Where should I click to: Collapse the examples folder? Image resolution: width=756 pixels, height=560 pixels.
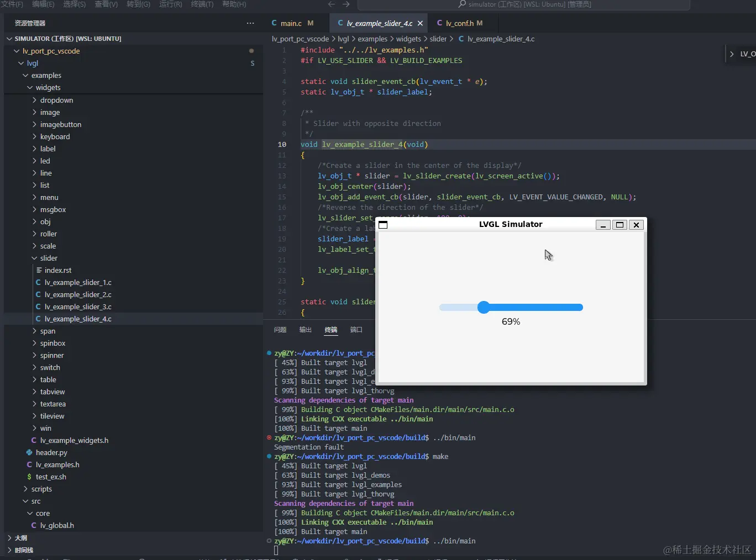(25, 75)
